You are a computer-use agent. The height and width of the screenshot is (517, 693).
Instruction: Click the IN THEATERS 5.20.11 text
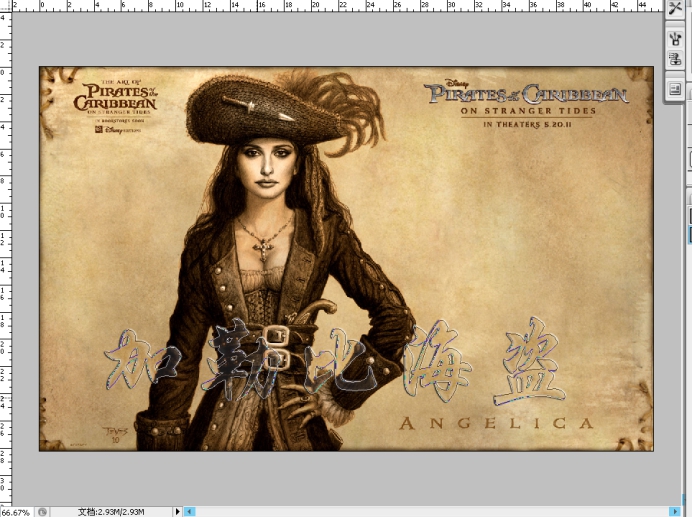(527, 125)
